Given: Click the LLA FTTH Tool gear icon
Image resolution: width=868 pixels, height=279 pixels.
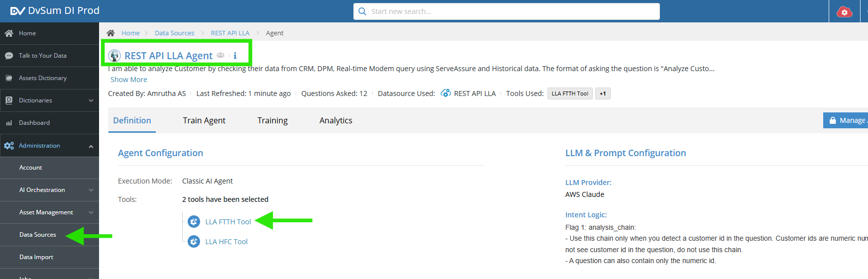Looking at the screenshot, I should 194,222.
